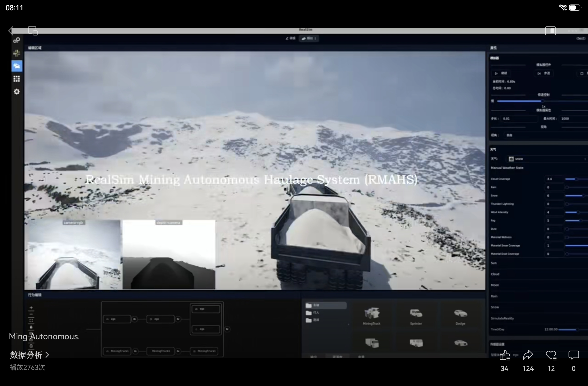The width and height of the screenshot is (588, 386).
Task: Share the video using the arrow icon
Action: 528,355
